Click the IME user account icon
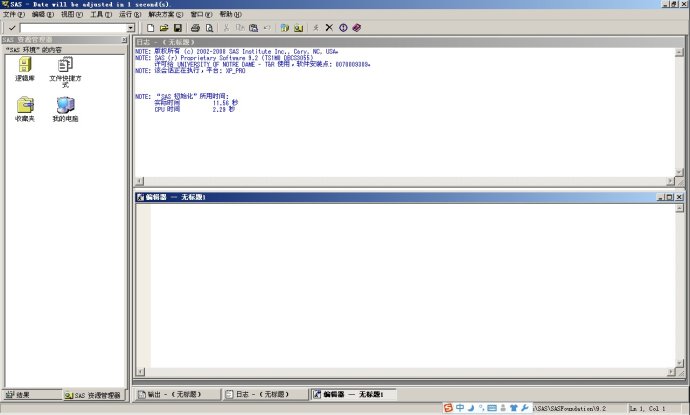This screenshot has height=415, width=690. coord(503,408)
